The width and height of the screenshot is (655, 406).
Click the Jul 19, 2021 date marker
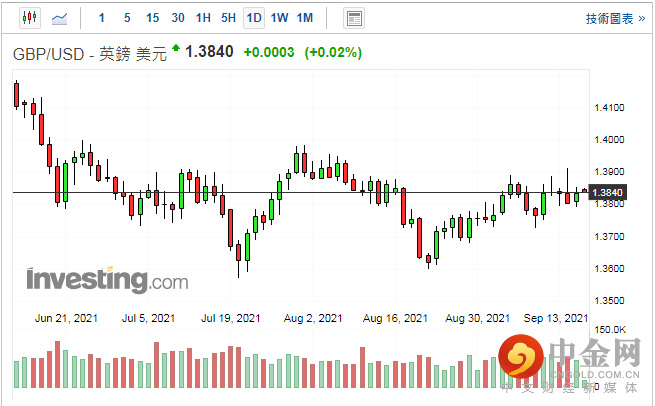tap(231, 318)
